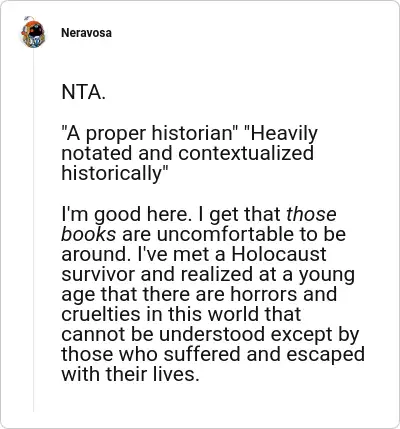
Task: Click the line "cruelties in this world that"
Action: coord(181,314)
